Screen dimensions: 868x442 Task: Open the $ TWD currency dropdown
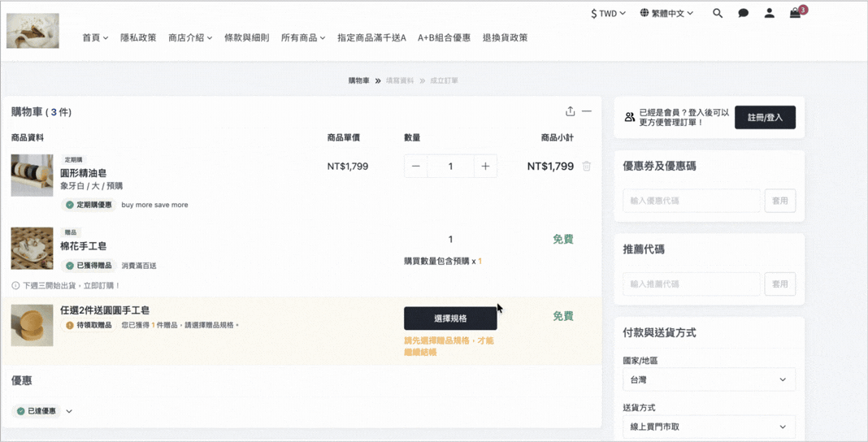[608, 13]
